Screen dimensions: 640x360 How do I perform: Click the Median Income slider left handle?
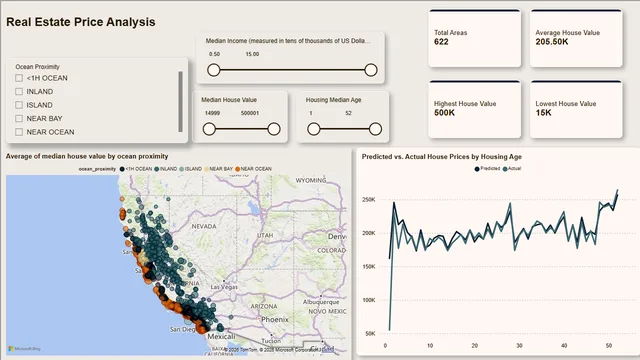pyautogui.click(x=213, y=70)
